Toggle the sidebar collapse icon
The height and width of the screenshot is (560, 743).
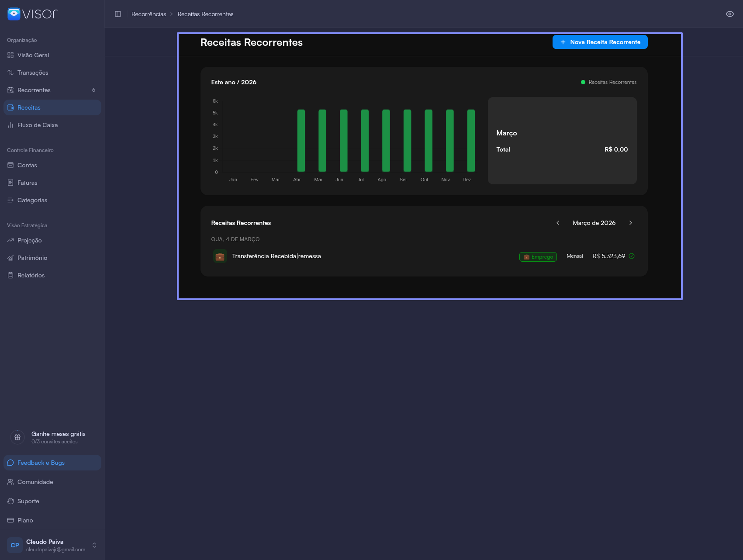coord(118,14)
